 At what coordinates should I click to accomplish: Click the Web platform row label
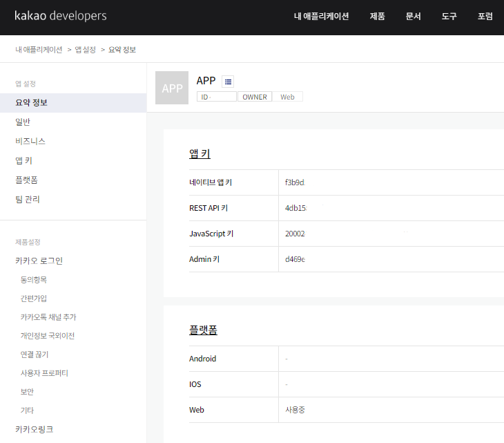click(197, 410)
